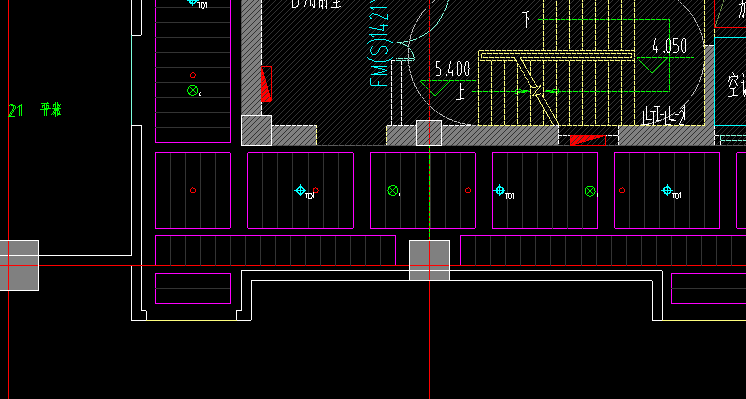
Task: Click the green triangle marker under 4.050
Action: 653,65
